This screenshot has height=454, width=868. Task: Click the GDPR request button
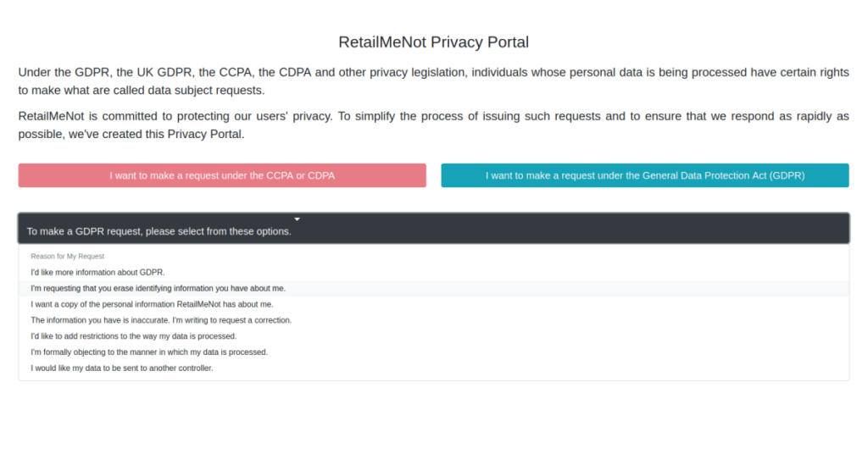(644, 175)
